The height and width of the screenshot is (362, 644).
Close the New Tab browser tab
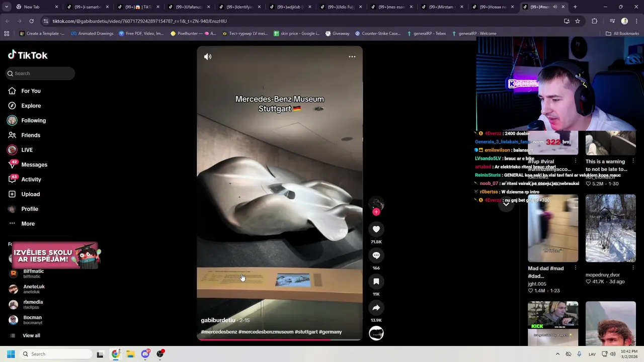pyautogui.click(x=56, y=7)
